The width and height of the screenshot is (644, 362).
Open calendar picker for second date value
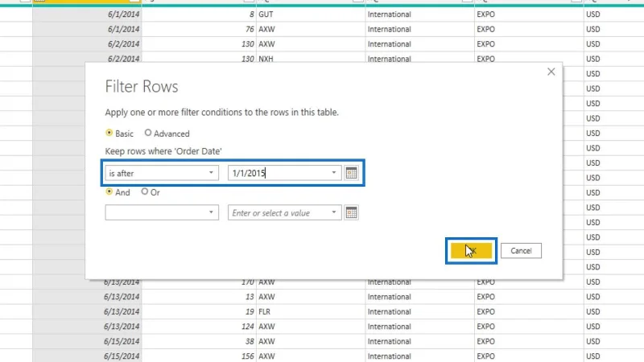click(x=351, y=212)
